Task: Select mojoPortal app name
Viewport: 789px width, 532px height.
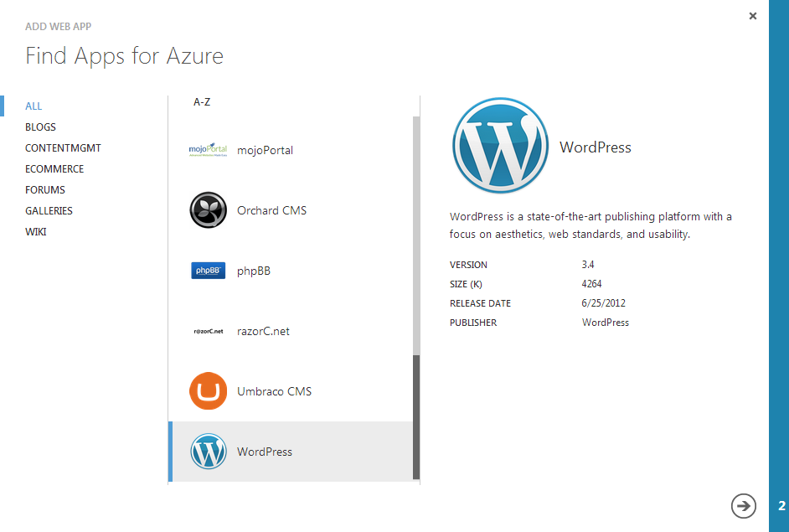Action: [x=266, y=151]
